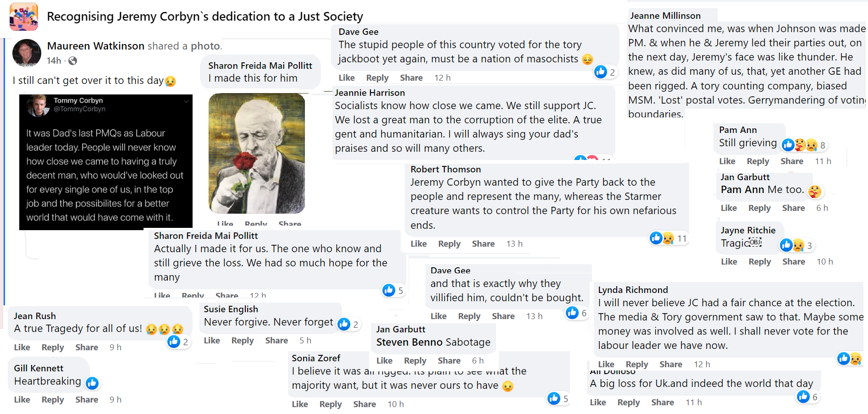Click the like reaction icon on Gill Kennett's comment
Image resolution: width=868 pixels, height=414 pixels.
pos(92,383)
